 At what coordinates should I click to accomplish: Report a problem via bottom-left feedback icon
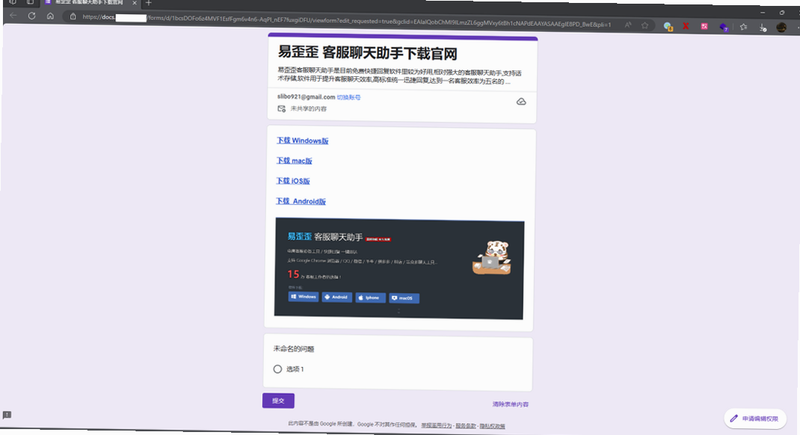click(x=7, y=415)
